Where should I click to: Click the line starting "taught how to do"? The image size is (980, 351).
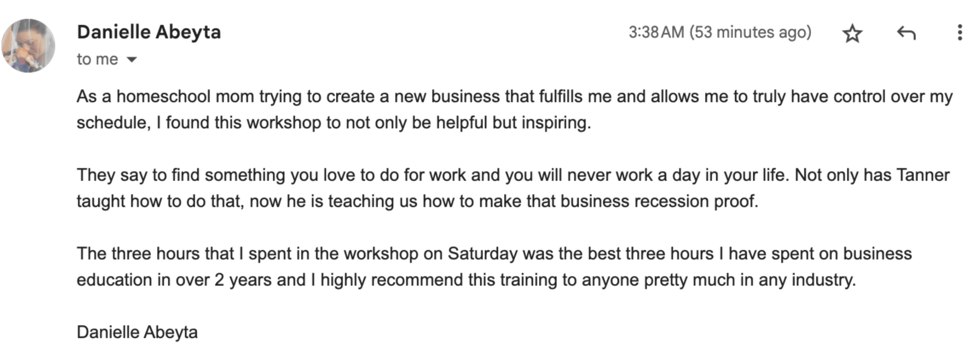coord(417,201)
